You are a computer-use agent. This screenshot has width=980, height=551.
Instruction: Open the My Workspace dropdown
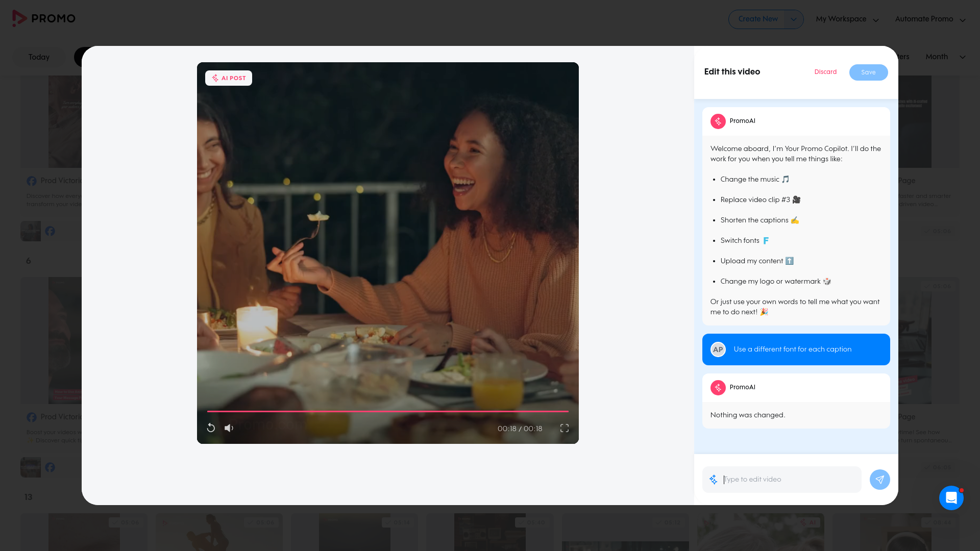847,19
